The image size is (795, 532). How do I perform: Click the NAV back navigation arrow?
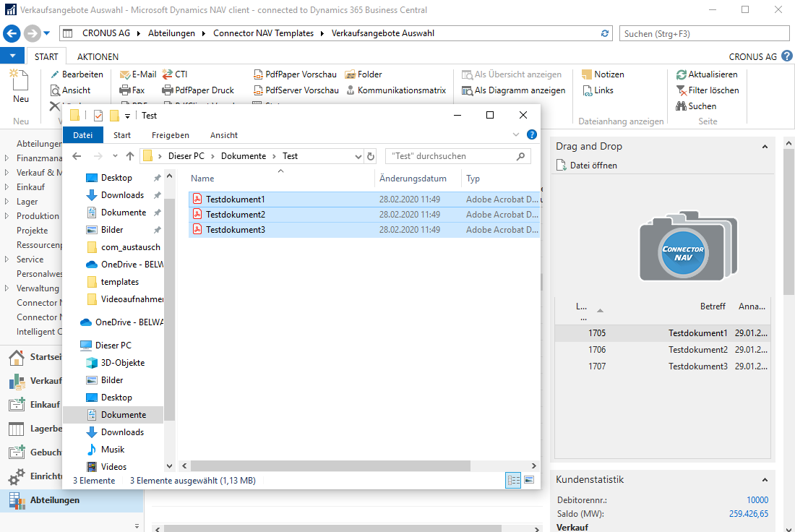(x=12, y=33)
